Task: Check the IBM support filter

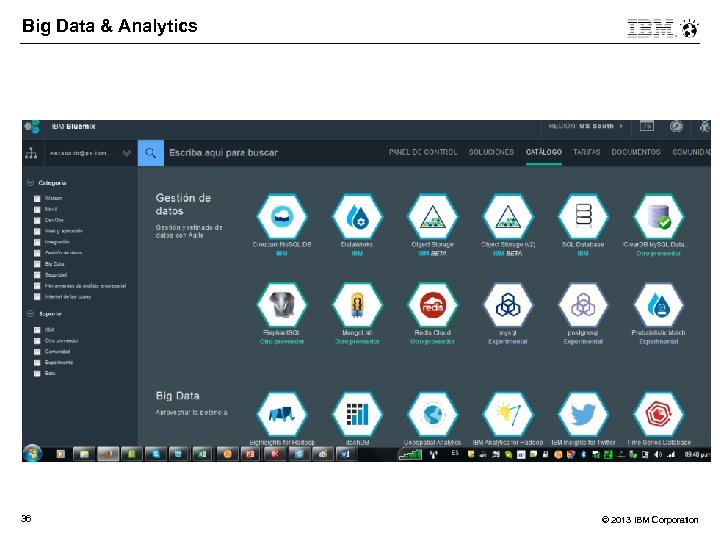Action: pos(37,330)
